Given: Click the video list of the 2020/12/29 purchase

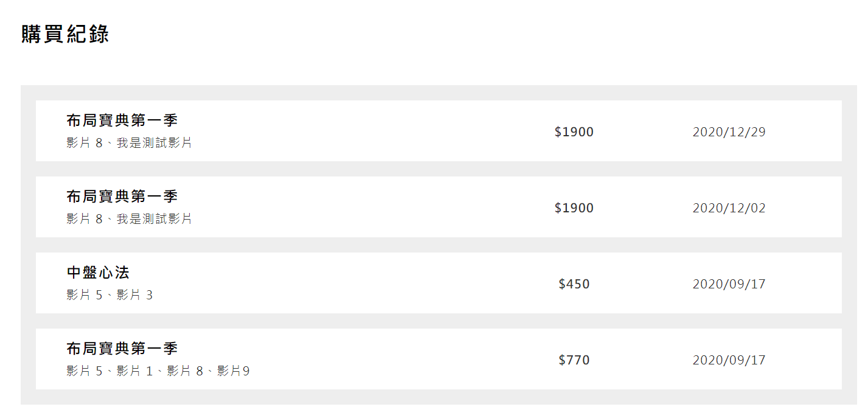Looking at the screenshot, I should tap(129, 144).
